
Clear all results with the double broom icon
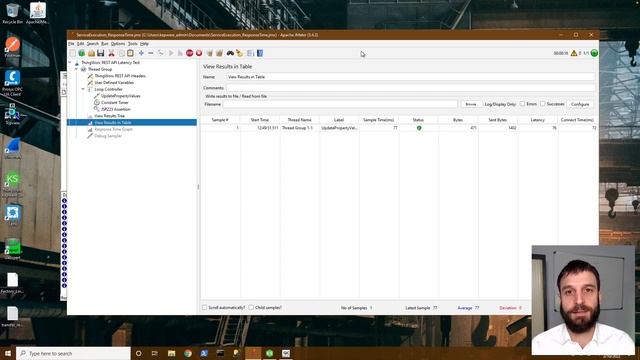click(219, 53)
